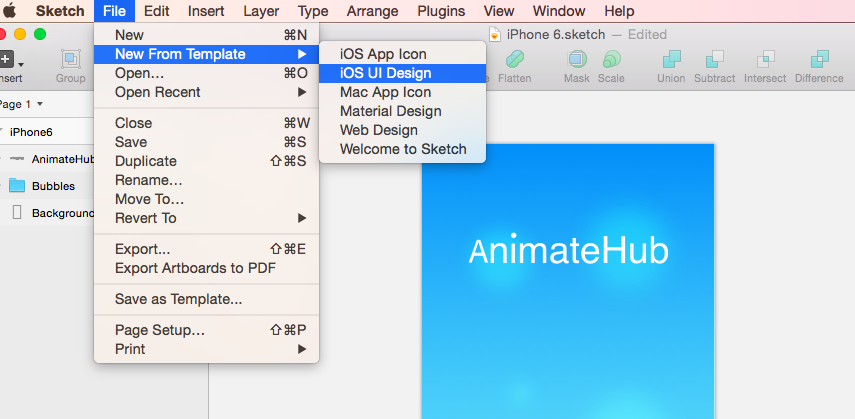Select iOS UI Design template

[402, 73]
